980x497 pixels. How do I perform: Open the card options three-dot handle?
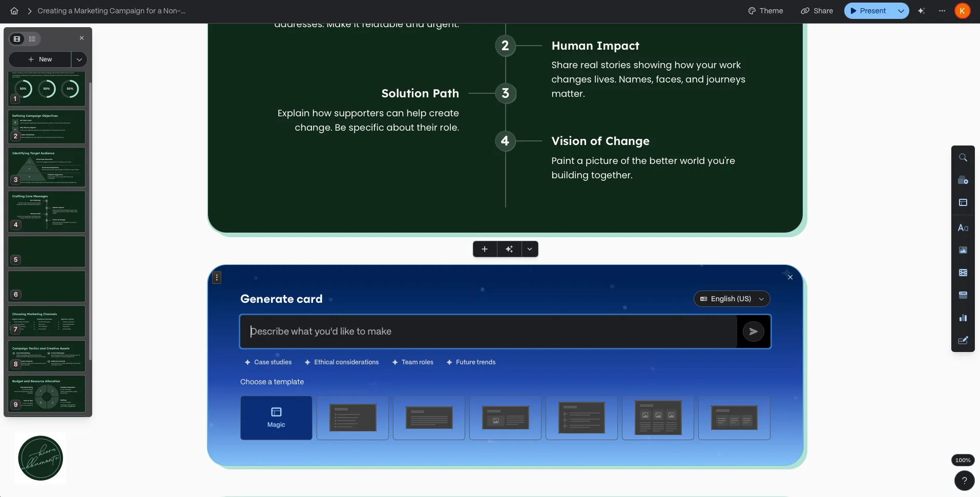click(x=217, y=278)
